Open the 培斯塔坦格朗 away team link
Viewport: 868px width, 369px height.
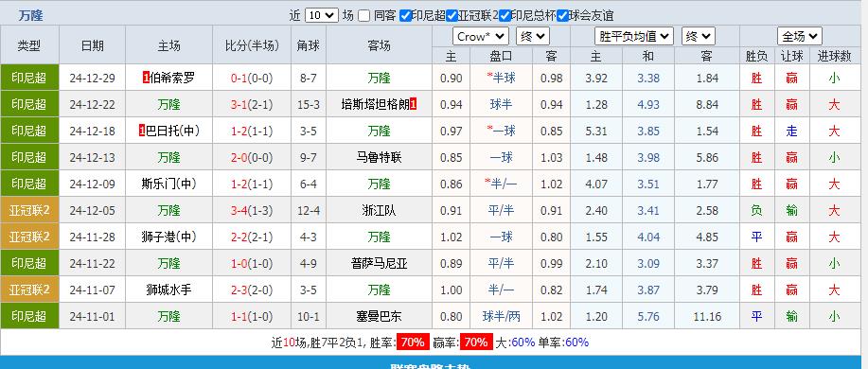pos(376,105)
